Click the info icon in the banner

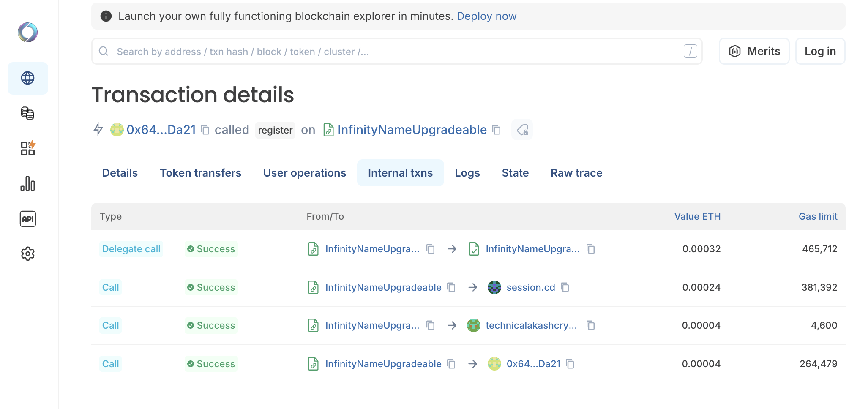[x=106, y=16]
